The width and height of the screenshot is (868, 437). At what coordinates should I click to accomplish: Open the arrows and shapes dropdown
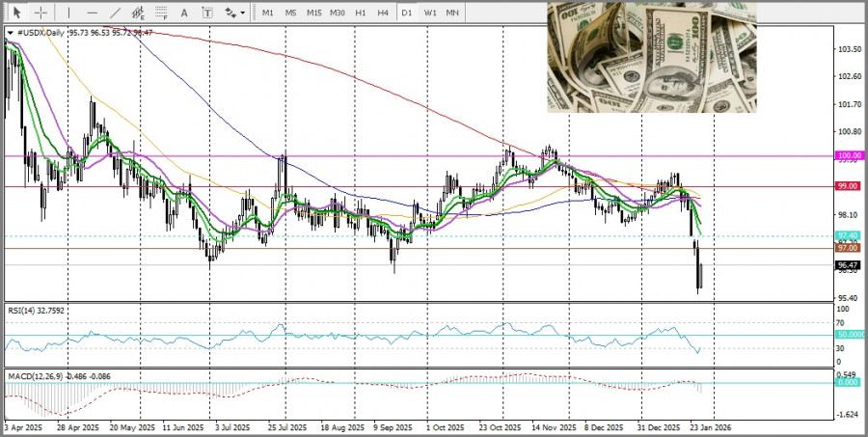234,14
